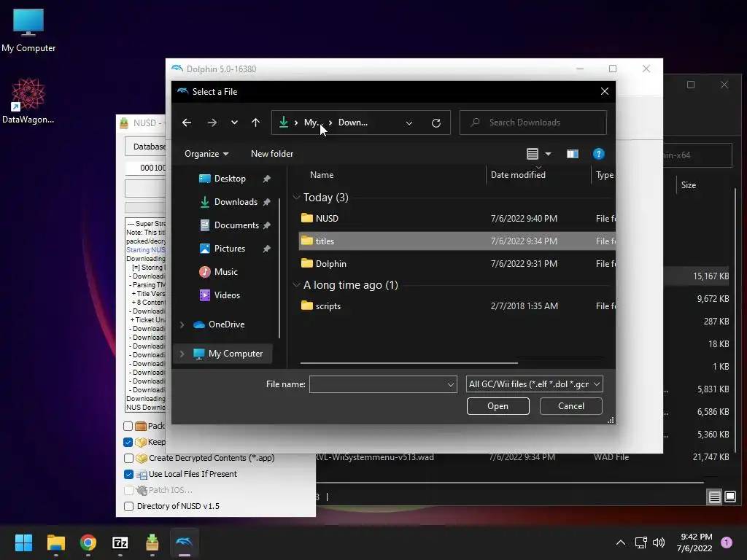Select Videos in the navigation pane
The height and width of the screenshot is (560, 747).
[227, 295]
